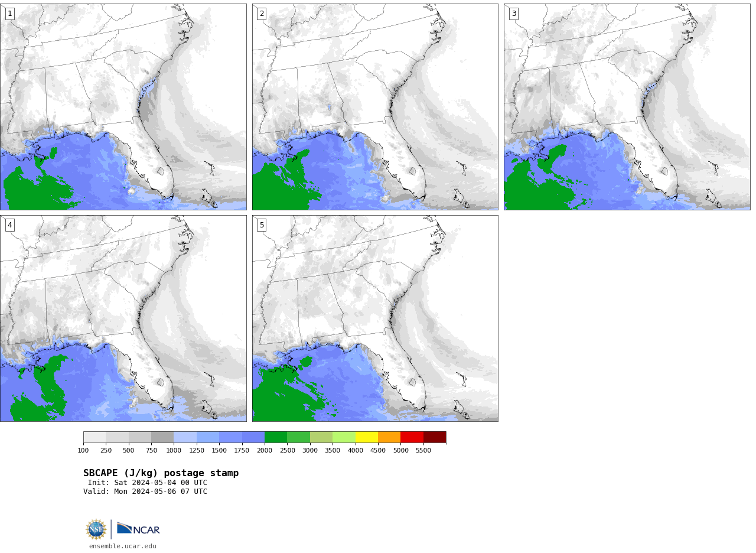Select the lime green 3500-4000 swatch
The image size is (756, 553).
point(344,437)
